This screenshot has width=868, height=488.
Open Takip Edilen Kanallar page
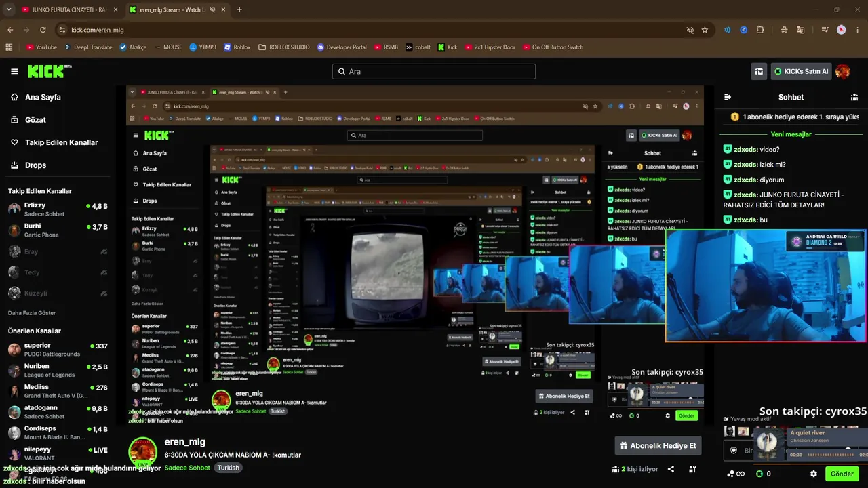coord(54,142)
